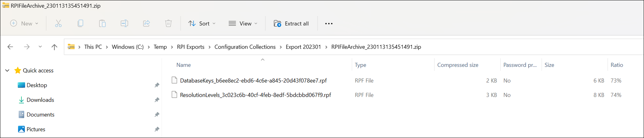644x138 pixels.
Task: Show recent locations chevron dropdown
Action: point(40,47)
